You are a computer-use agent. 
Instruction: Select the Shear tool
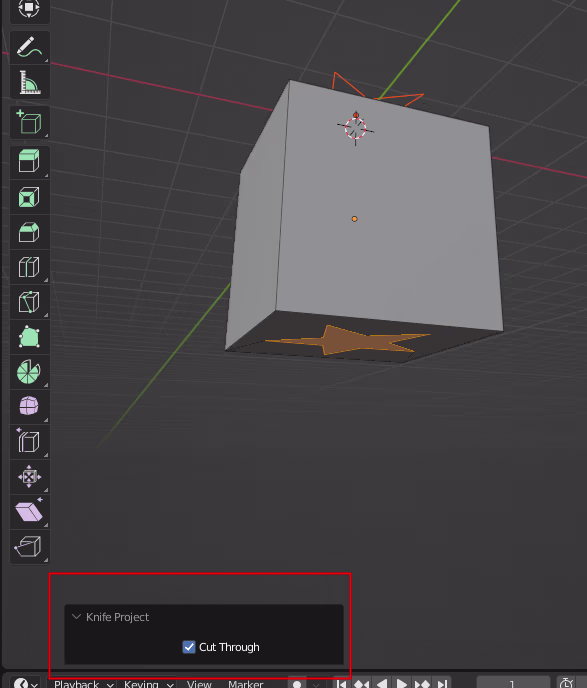[29, 512]
